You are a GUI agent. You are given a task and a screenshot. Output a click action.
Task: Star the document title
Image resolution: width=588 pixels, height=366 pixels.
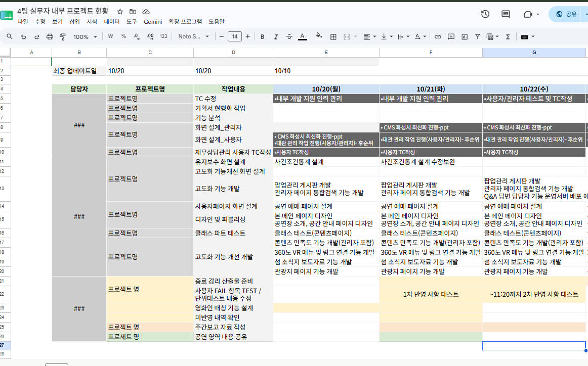pyautogui.click(x=120, y=12)
